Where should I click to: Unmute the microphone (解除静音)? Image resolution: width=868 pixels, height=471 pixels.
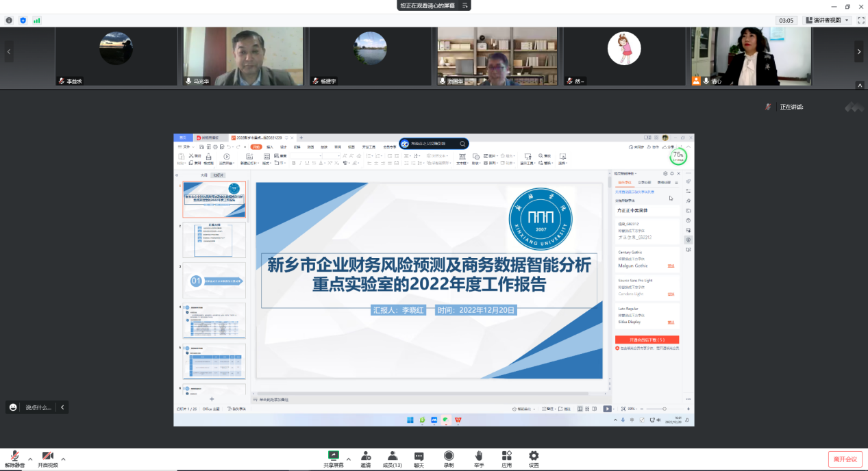13,457
